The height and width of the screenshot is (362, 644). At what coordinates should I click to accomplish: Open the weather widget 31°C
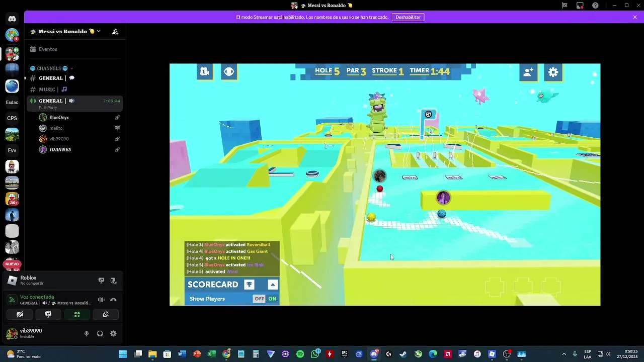coord(23,354)
